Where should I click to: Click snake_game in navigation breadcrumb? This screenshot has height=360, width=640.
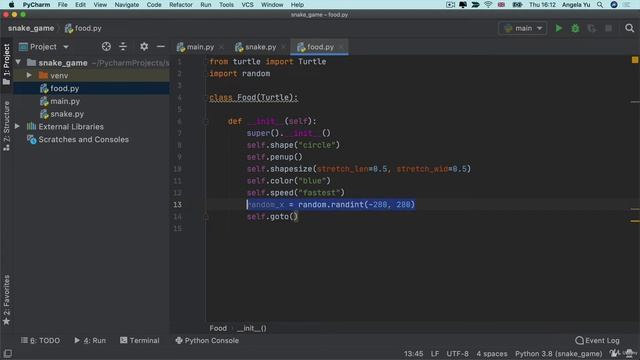tap(31, 28)
